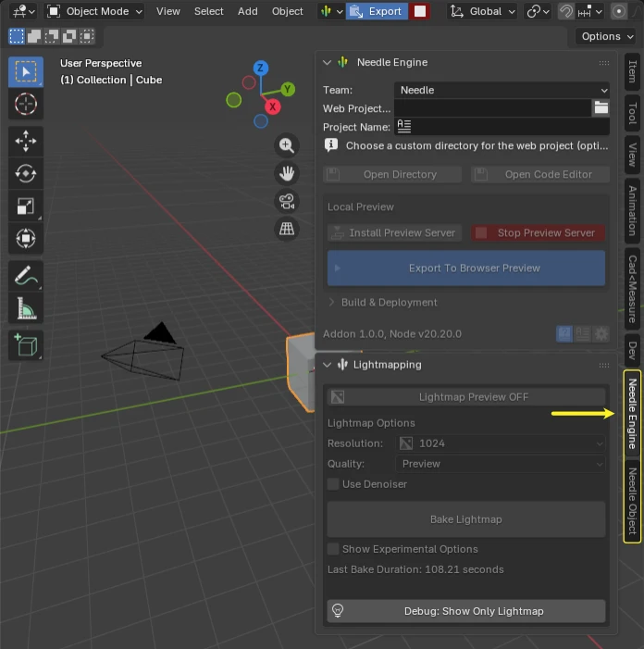Click Export To Browser Preview
644x649 pixels.
pyautogui.click(x=466, y=268)
